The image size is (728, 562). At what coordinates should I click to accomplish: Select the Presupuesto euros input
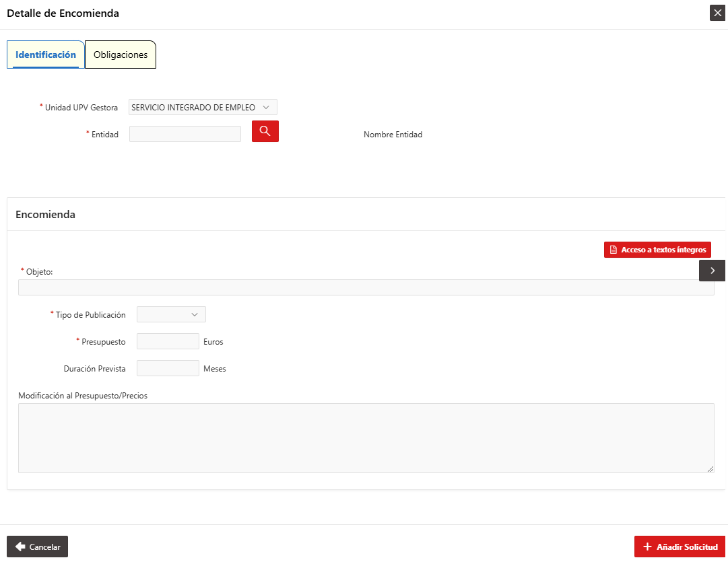pyautogui.click(x=168, y=341)
